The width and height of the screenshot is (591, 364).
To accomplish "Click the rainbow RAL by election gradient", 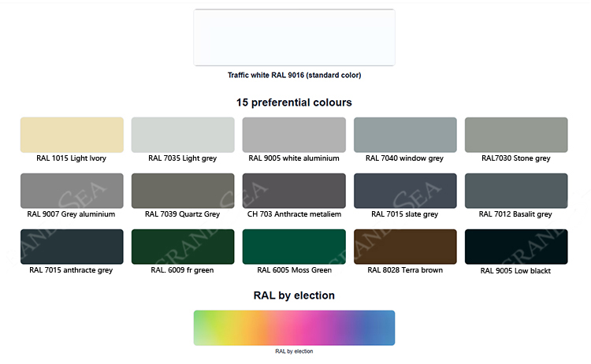I will coord(295,328).
